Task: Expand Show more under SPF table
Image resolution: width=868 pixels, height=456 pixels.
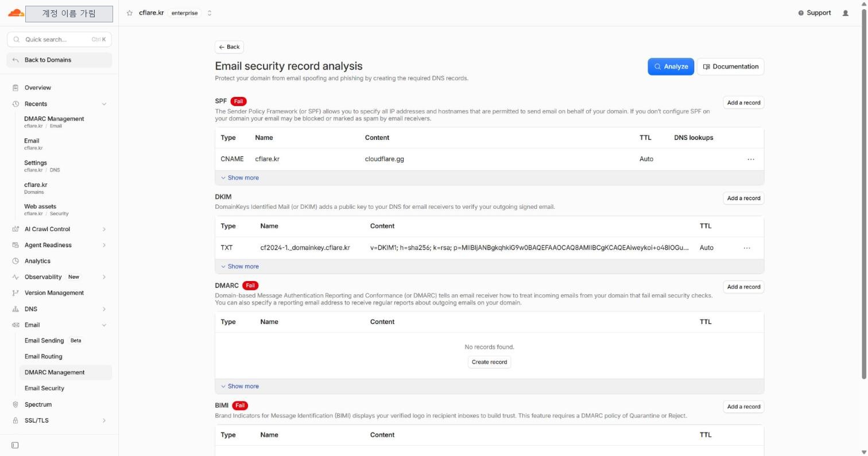Action: [240, 178]
